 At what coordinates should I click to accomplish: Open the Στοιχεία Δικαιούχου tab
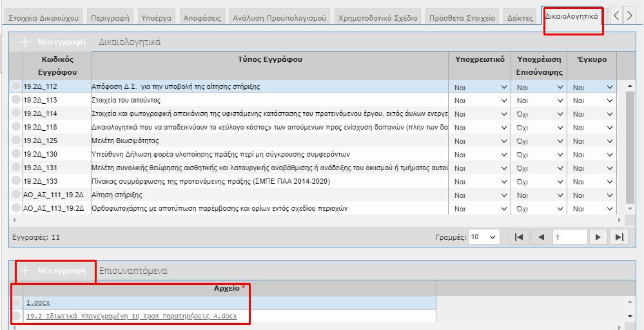pos(43,17)
